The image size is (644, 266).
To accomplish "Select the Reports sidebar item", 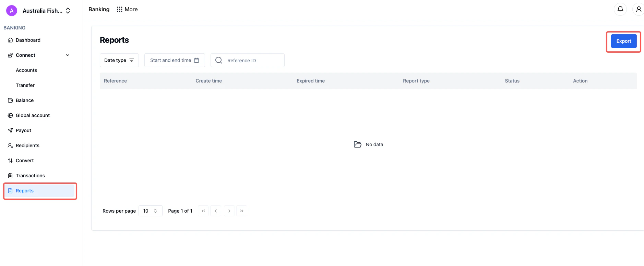I will click(x=40, y=191).
